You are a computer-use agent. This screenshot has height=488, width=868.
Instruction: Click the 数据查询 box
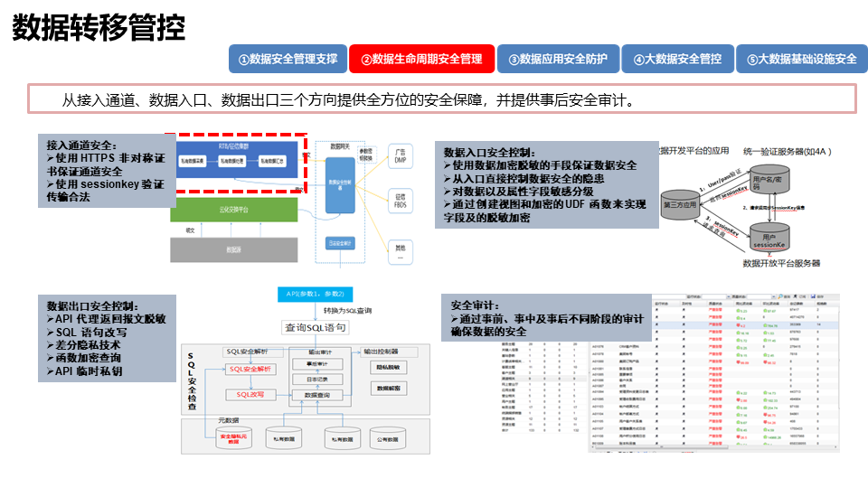click(316, 395)
